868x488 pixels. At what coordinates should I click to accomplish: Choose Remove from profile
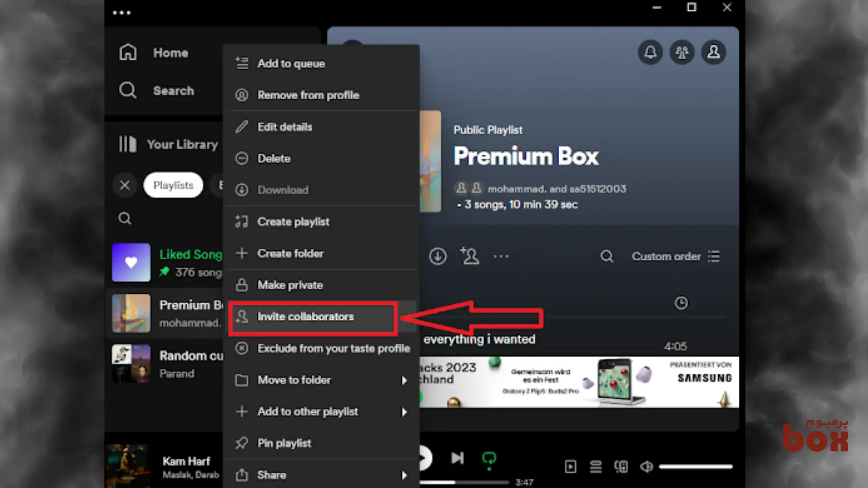[x=322, y=95]
